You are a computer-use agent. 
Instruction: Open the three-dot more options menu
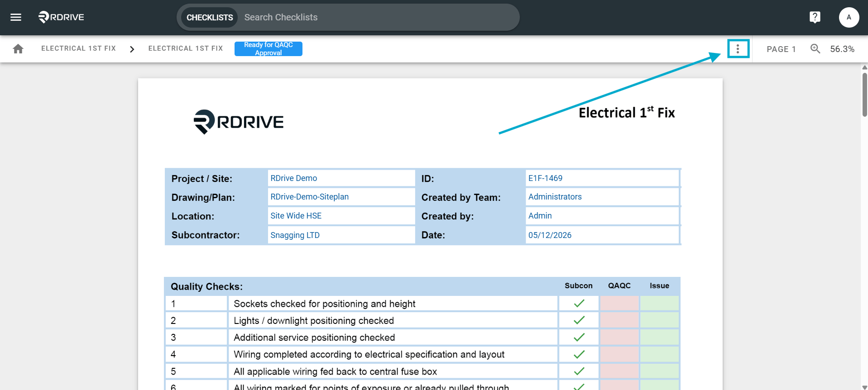click(x=738, y=48)
